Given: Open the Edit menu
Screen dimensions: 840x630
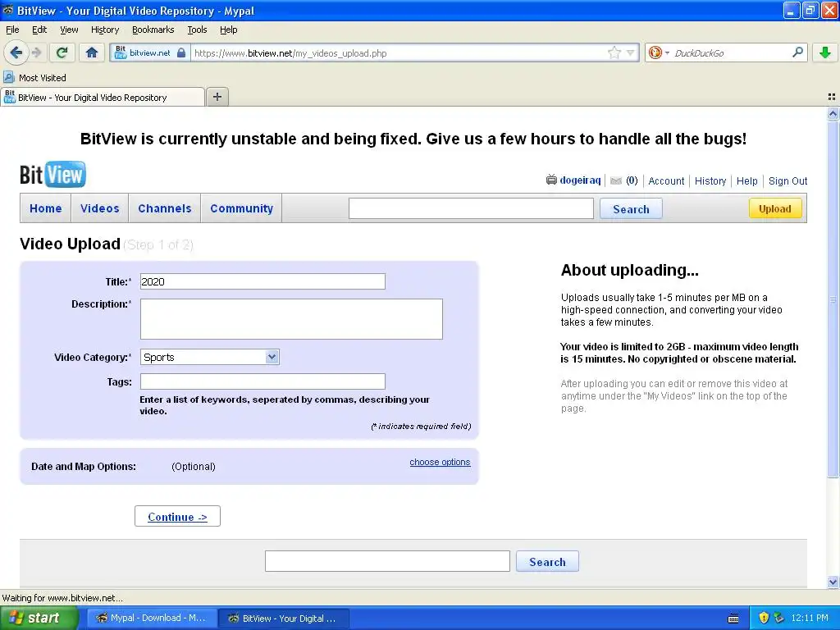Looking at the screenshot, I should (39, 30).
